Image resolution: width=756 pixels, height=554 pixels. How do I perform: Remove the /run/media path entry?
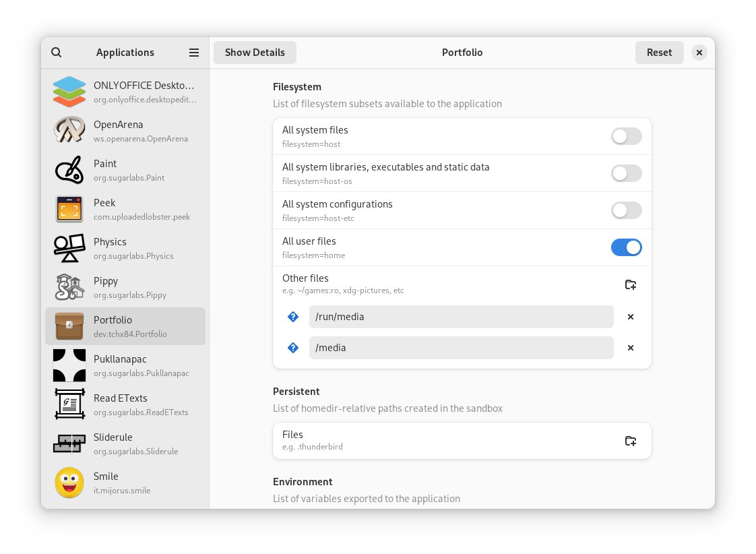click(631, 317)
